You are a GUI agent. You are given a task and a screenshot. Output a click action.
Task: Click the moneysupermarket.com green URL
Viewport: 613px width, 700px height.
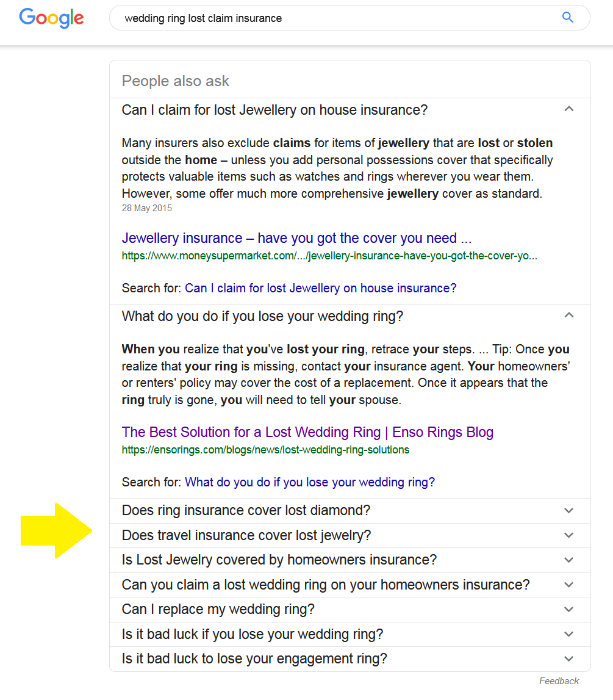click(x=329, y=256)
